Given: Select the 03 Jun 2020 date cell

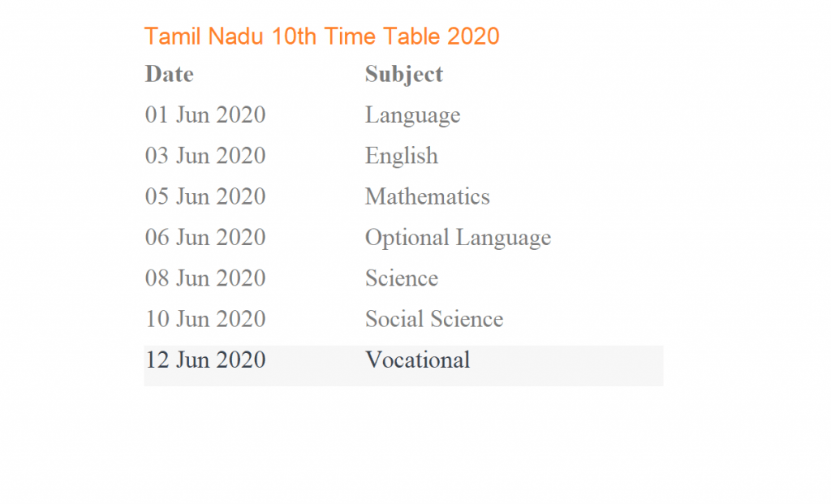Looking at the screenshot, I should click(205, 156).
